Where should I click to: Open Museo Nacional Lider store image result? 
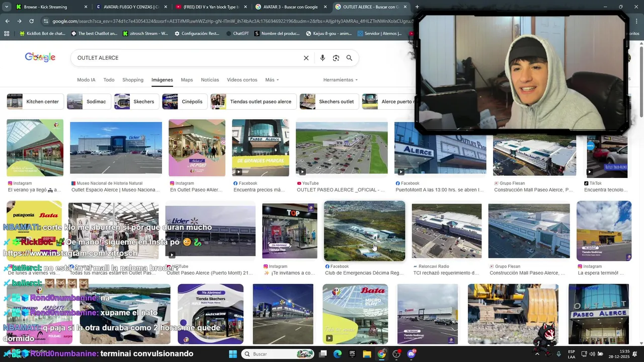coord(116,149)
